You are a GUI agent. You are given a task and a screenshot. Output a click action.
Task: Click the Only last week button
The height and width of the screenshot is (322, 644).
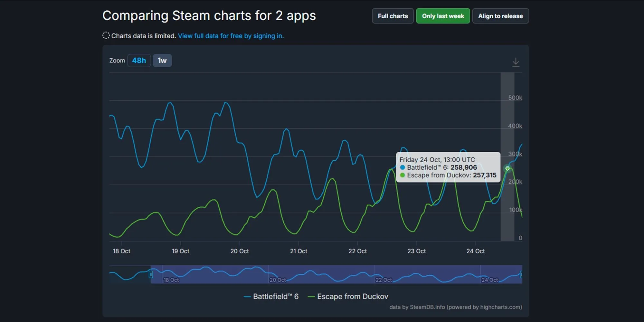443,16
